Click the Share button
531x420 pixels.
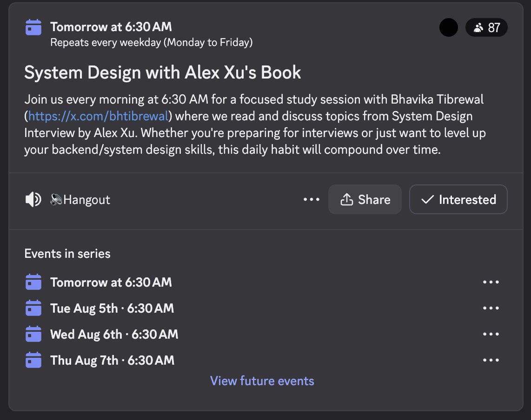[365, 199]
